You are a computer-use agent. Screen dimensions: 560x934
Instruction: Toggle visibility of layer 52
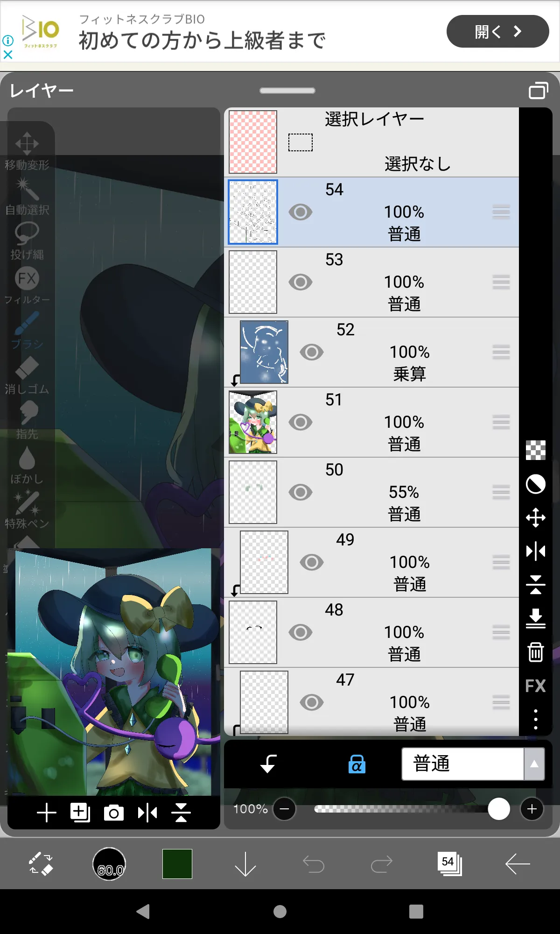tap(312, 352)
